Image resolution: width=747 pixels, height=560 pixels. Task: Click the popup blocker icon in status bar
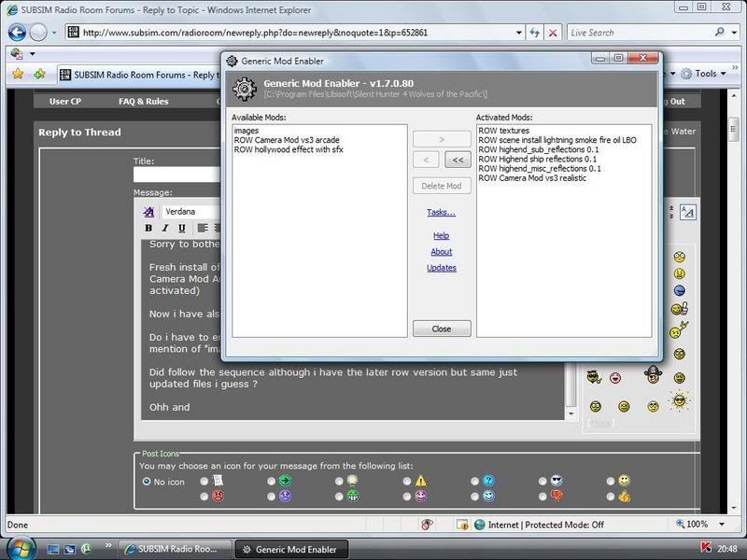coord(427,525)
